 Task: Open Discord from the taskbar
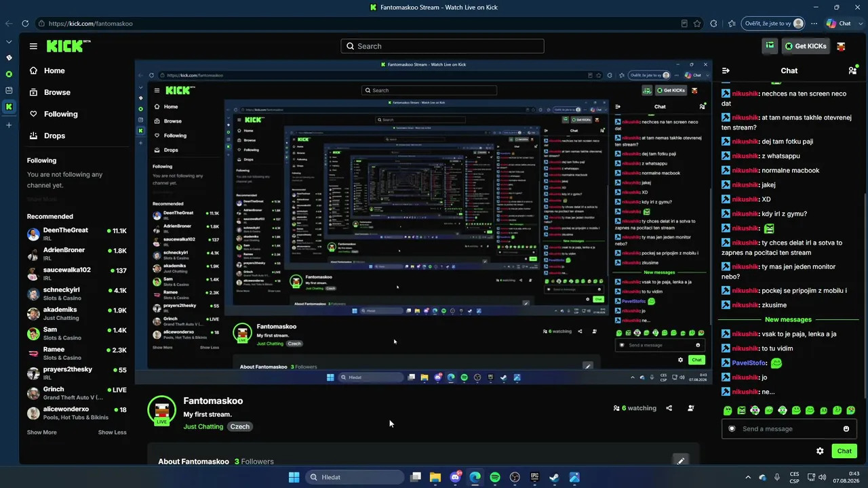(455, 477)
